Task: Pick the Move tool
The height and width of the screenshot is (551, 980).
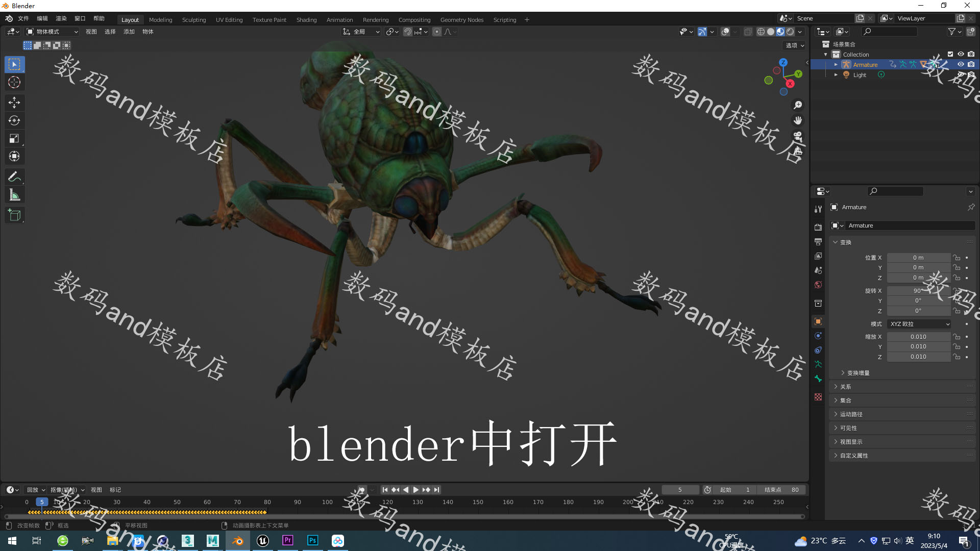Action: click(14, 103)
